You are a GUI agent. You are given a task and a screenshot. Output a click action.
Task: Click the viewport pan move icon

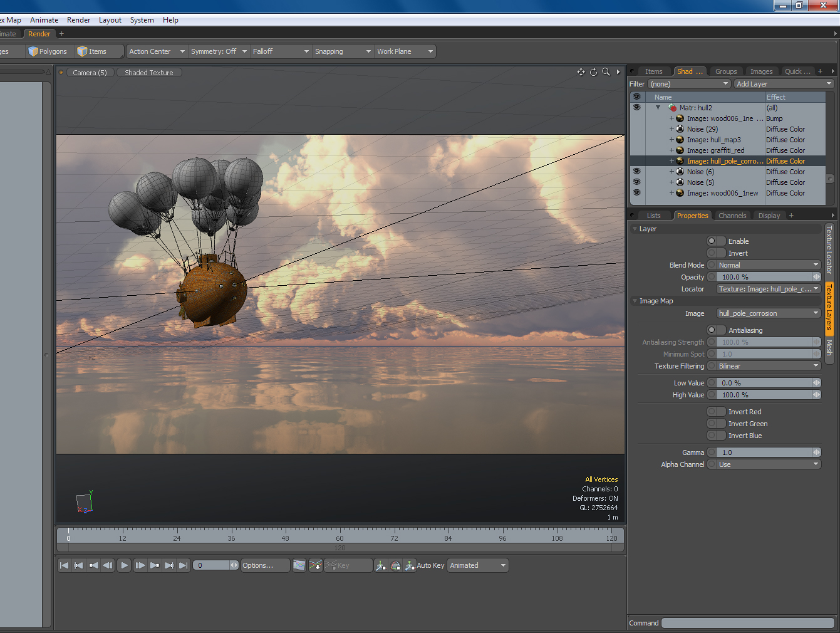(581, 72)
